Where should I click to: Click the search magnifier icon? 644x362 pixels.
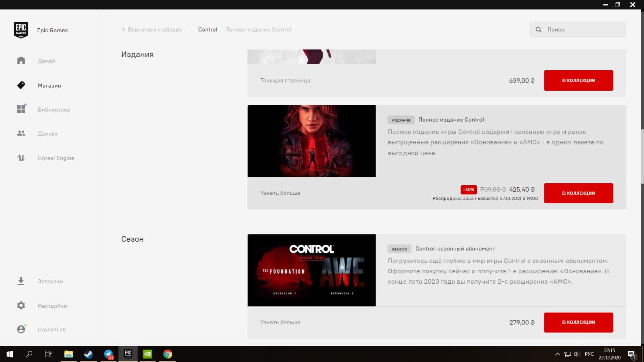(539, 30)
